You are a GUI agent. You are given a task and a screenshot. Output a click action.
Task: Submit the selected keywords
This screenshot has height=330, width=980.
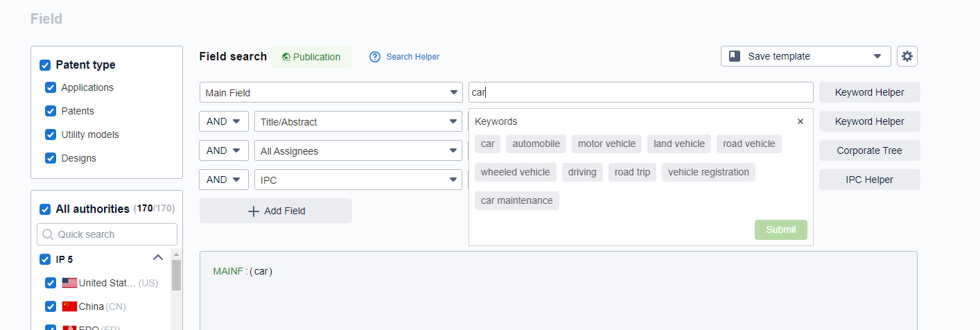780,229
